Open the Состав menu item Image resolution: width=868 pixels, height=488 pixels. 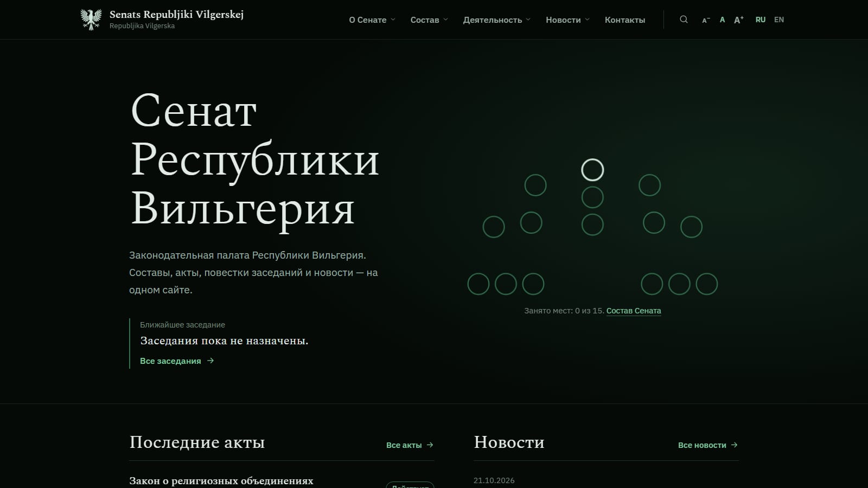425,20
